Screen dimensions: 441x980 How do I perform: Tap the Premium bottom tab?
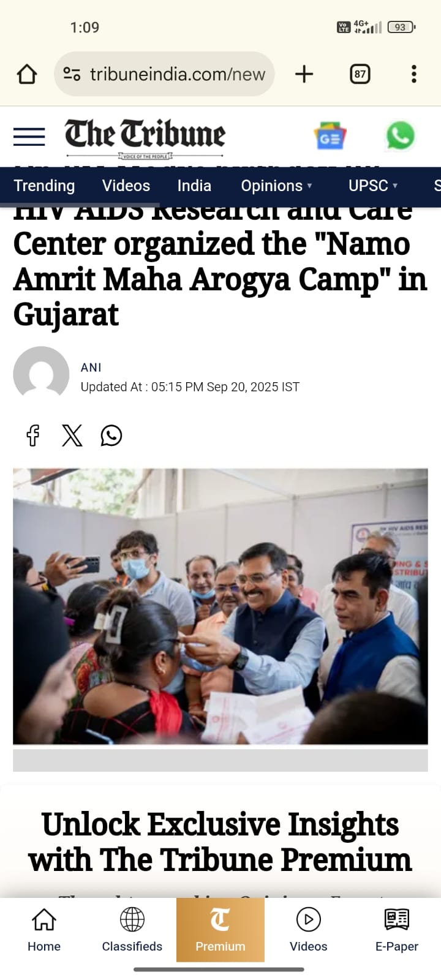(x=221, y=930)
